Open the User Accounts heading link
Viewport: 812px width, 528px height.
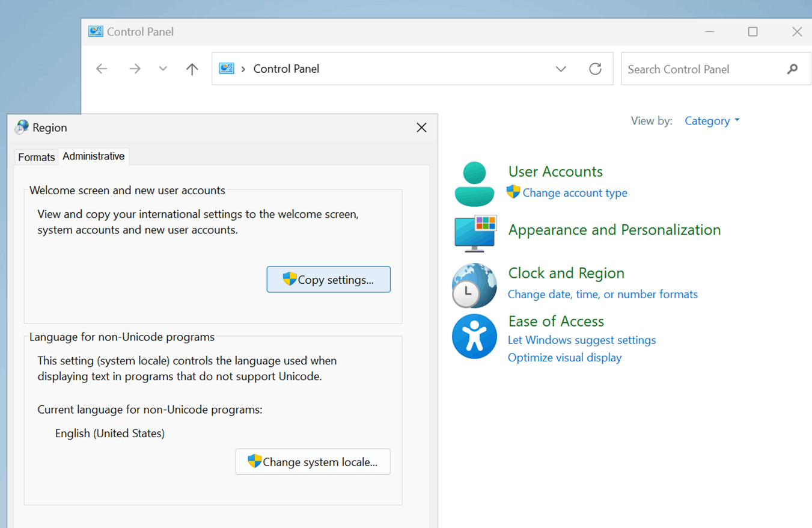point(555,171)
